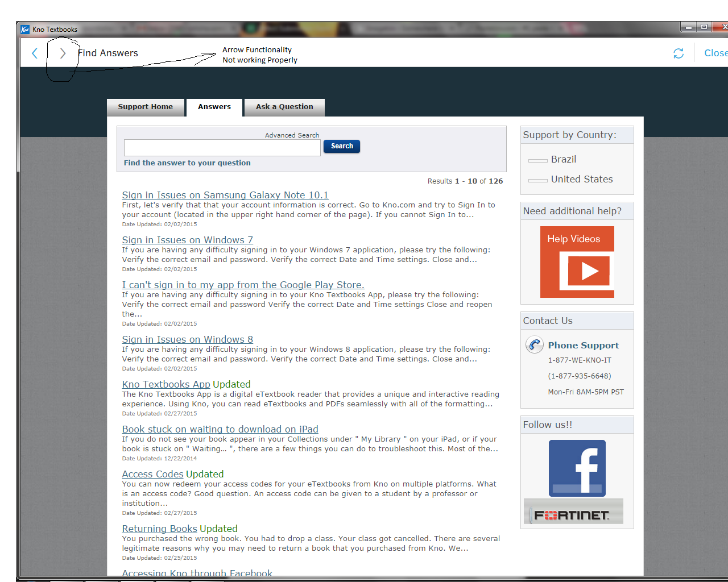
Task: Open Sign in Issues on Windows 8 article
Action: tap(187, 339)
